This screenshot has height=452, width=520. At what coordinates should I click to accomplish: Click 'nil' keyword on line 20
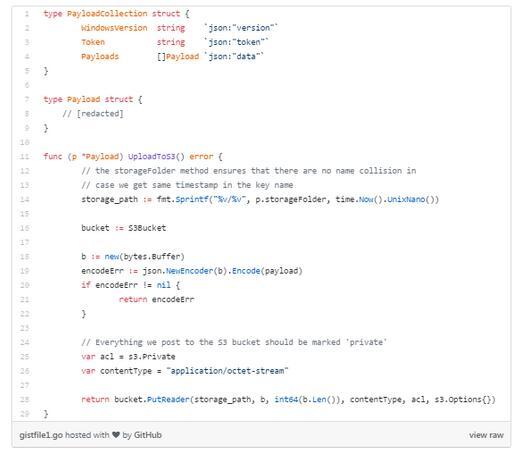[x=163, y=285]
